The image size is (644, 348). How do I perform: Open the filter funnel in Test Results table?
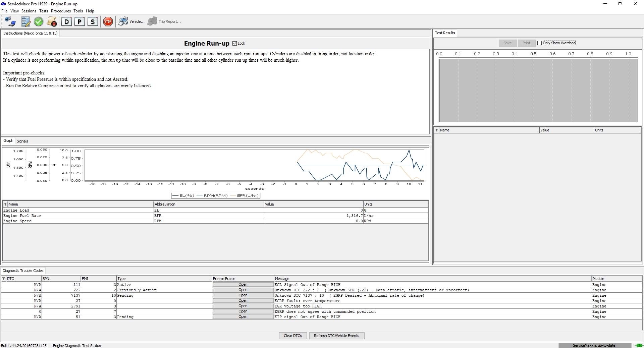click(x=436, y=130)
